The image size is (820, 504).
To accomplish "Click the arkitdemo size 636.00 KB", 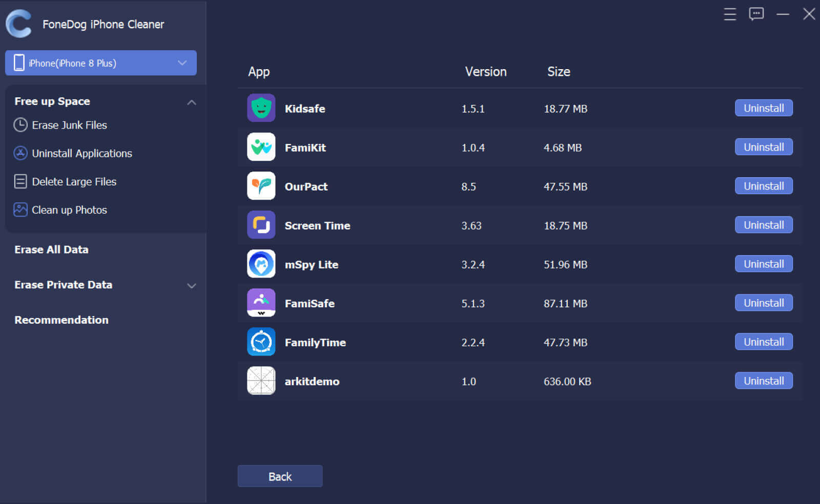I will point(567,381).
